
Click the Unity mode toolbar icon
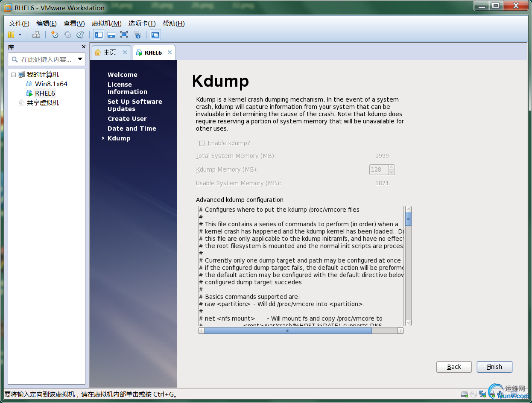(x=137, y=35)
